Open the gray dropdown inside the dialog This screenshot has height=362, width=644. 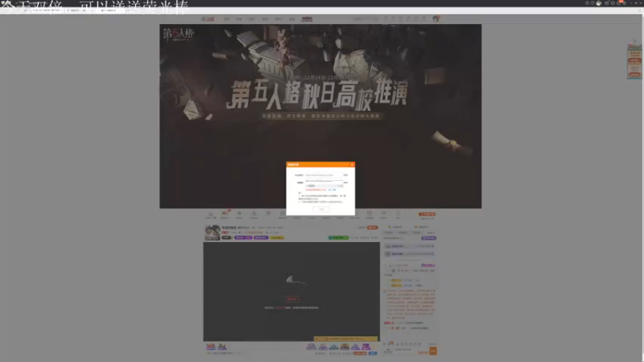point(324,186)
